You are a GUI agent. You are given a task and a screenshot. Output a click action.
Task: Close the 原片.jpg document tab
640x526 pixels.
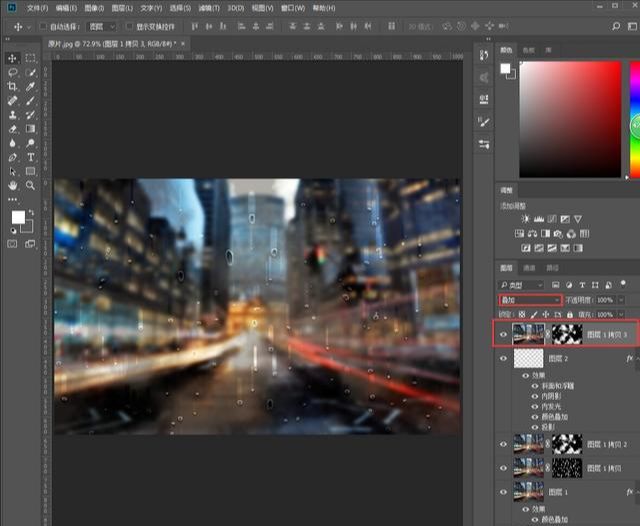tap(183, 43)
